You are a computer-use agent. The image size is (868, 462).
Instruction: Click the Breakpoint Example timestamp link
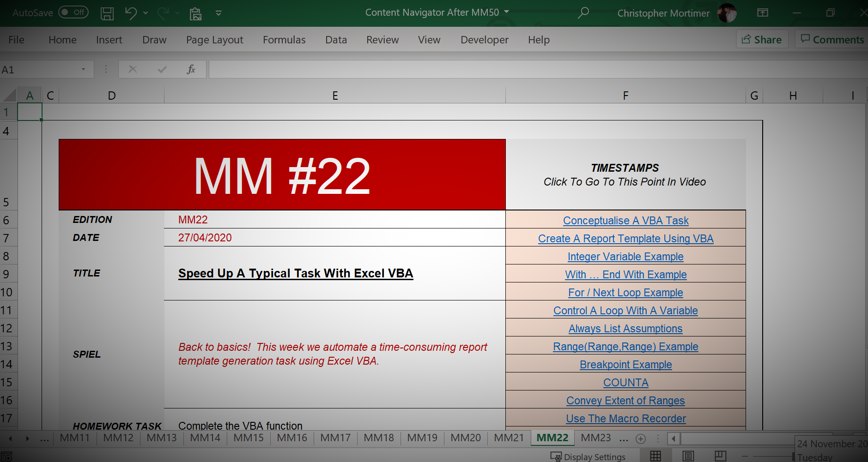[625, 365]
